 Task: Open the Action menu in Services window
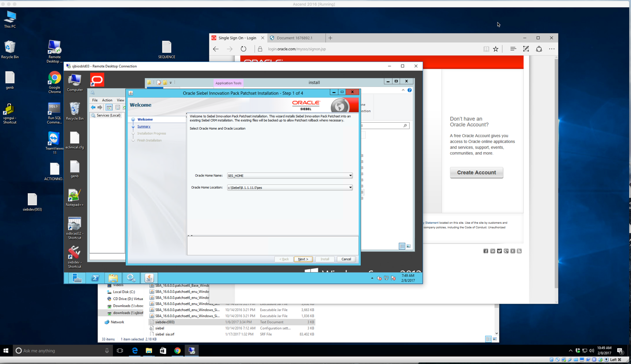click(107, 100)
